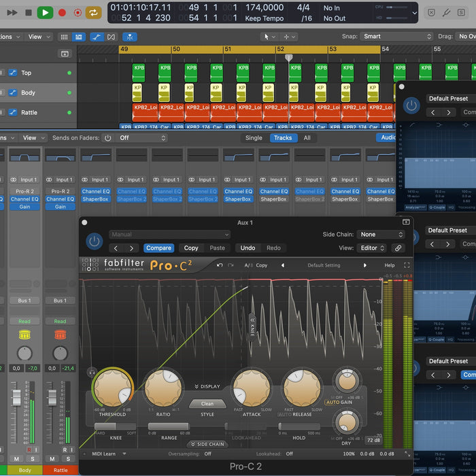Image resolution: width=476 pixels, height=476 pixels.
Task: Click the AUTO release toggle
Action: pyautogui.click(x=284, y=414)
